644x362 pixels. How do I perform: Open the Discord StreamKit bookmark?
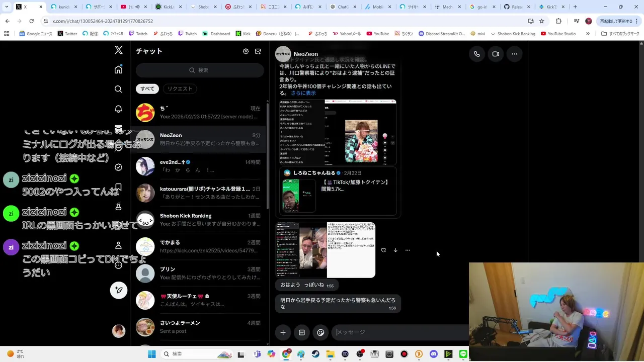(441, 34)
